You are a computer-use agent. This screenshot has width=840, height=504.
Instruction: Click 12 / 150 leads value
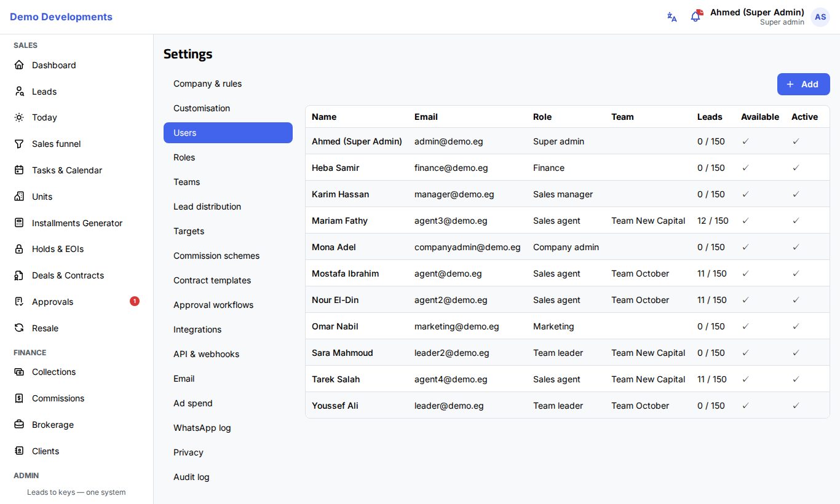point(713,221)
